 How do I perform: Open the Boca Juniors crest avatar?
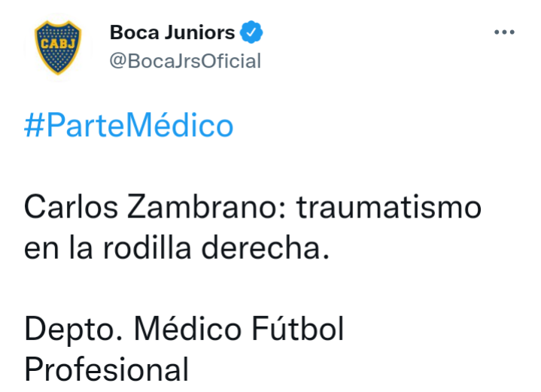[58, 47]
